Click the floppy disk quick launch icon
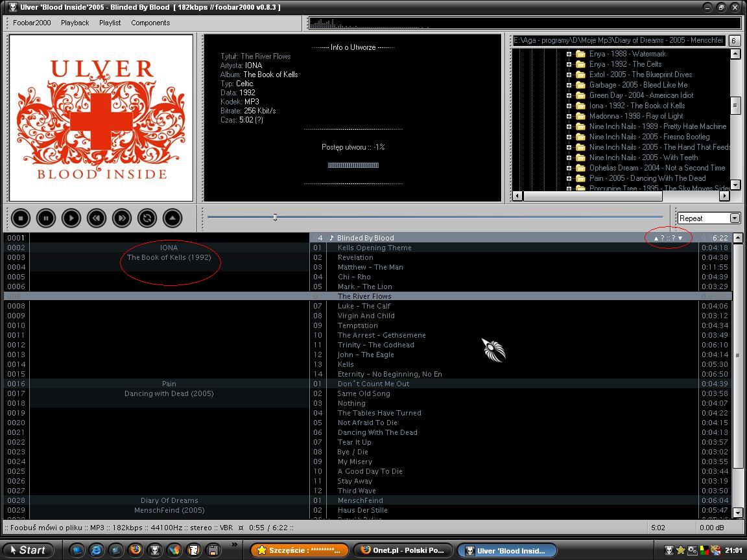Image resolution: width=747 pixels, height=560 pixels. pos(213,550)
